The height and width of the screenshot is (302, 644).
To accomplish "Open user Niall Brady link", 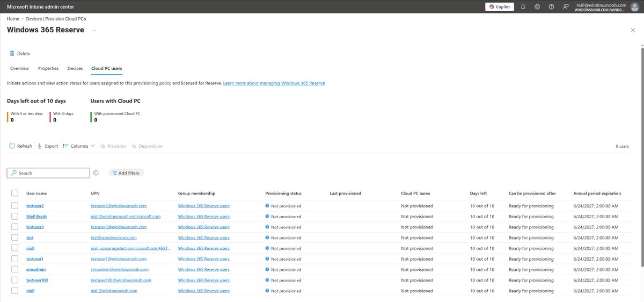I will tap(36, 217).
